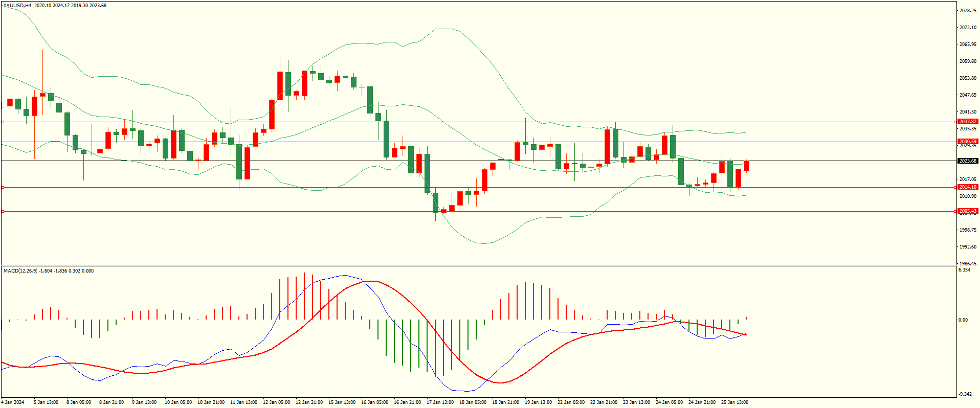The width and height of the screenshot is (980, 408).
Task: Click the MACD(12,26,9) indicator label
Action: (x=20, y=271)
